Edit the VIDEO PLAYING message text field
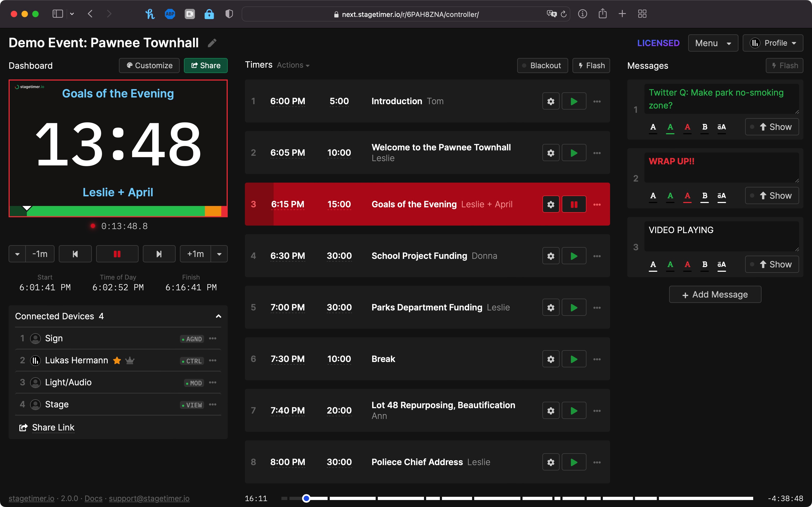 click(x=721, y=236)
